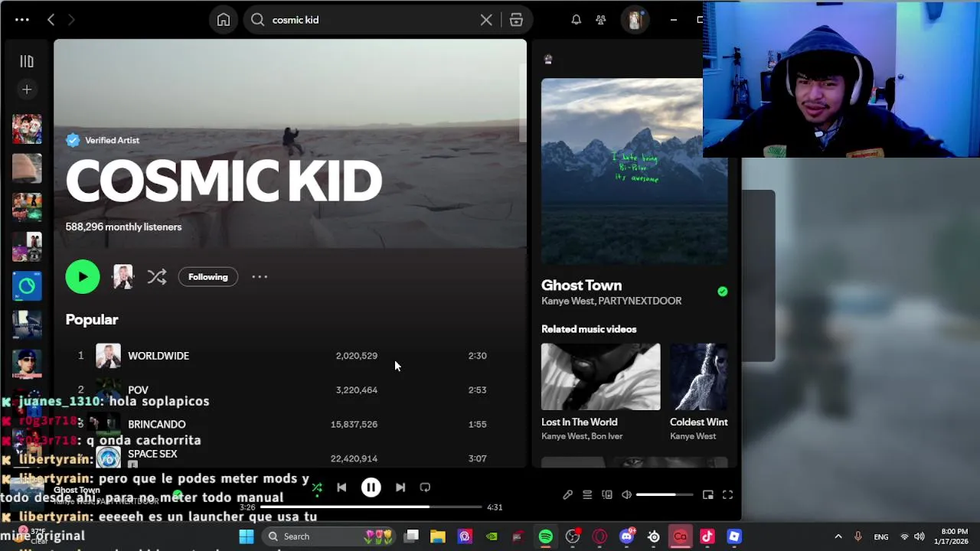Open the Browse icon in search bar
Viewport: 980px width, 551px height.
tap(516, 20)
